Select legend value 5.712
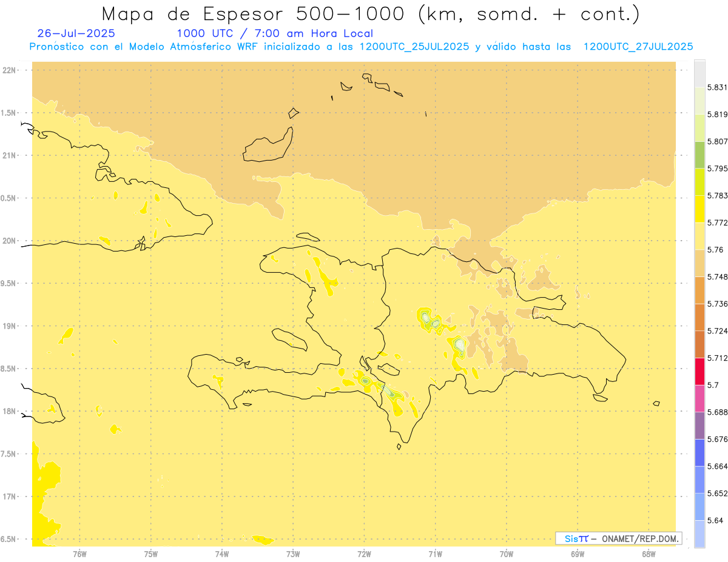This screenshot has height=562, width=728. (x=718, y=358)
